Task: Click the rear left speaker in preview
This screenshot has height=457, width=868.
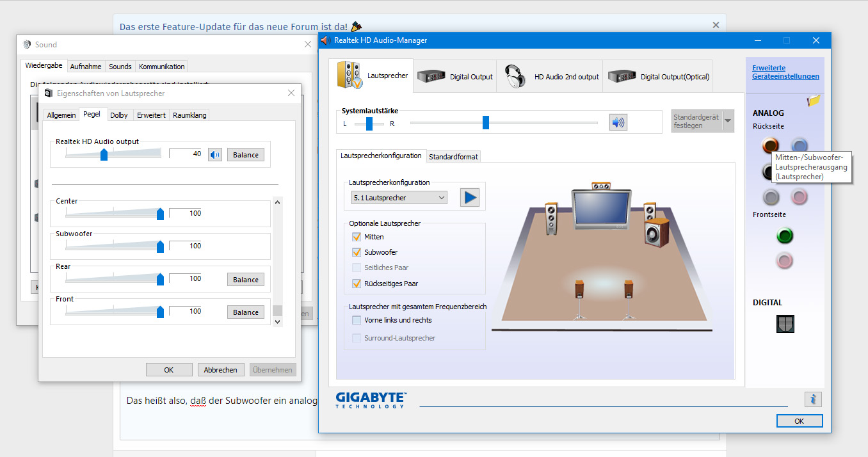Action: coord(579,299)
